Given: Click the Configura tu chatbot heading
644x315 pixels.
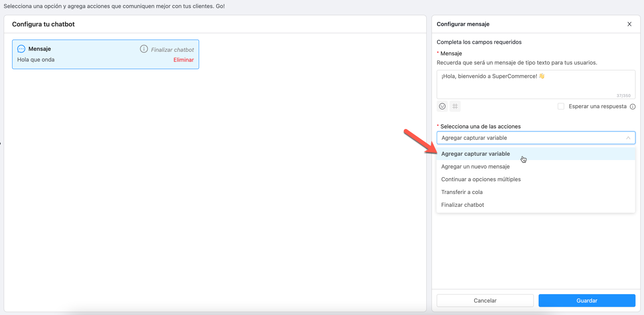Looking at the screenshot, I should point(43,24).
